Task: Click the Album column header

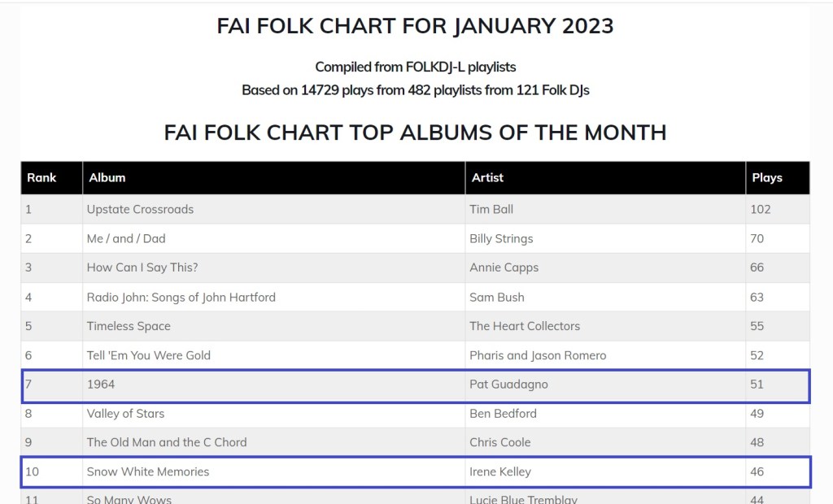Action: [x=107, y=177]
